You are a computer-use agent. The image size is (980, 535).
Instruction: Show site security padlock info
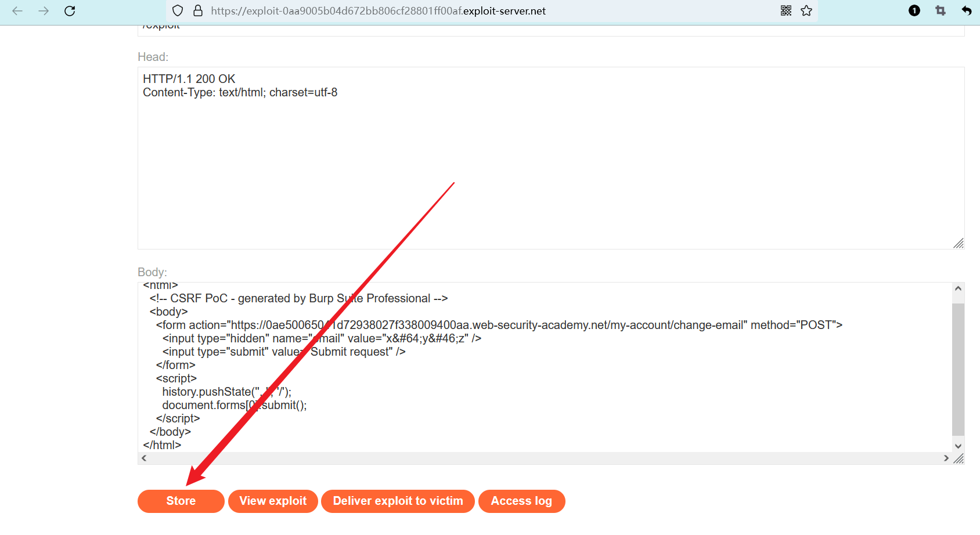pos(198,11)
